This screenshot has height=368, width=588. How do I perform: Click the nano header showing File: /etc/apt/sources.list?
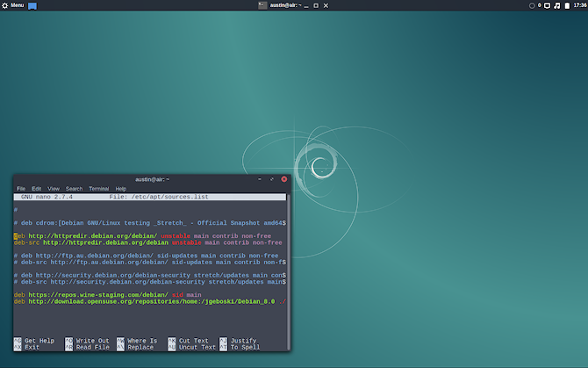[159, 197]
